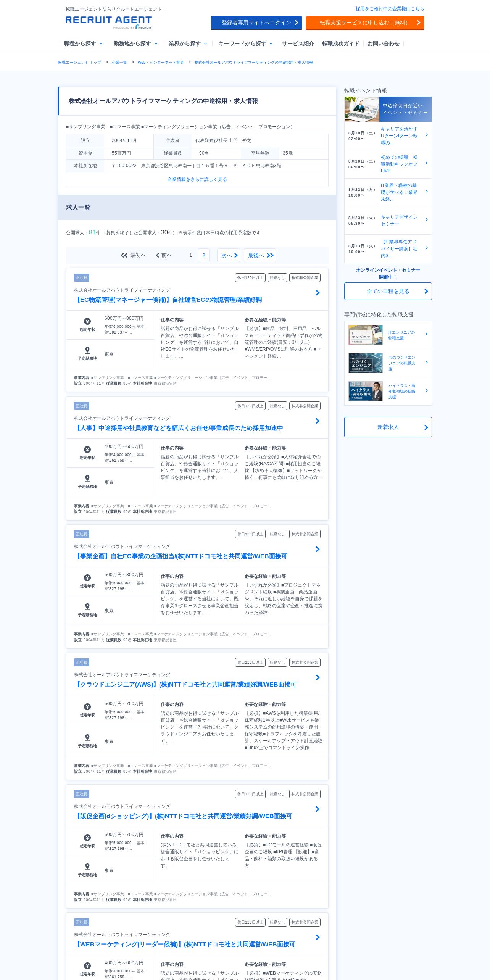Viewport: 490px width, 980px height.
Task: Open クラウドエンジニア(AWS) job title
Action: tap(185, 684)
